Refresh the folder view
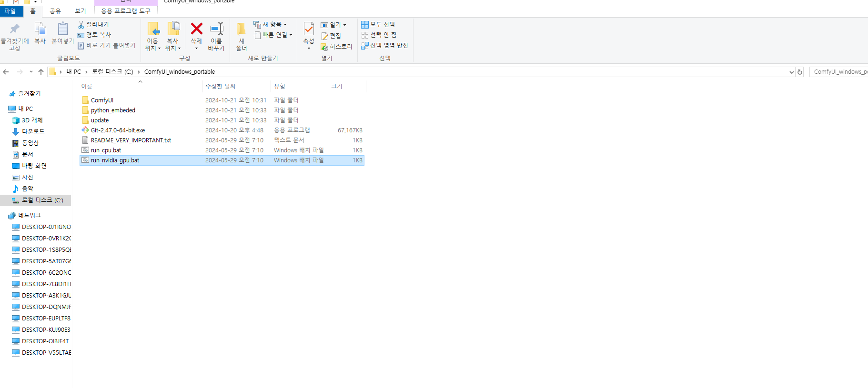Viewport: 868px width, 388px height. click(x=800, y=72)
